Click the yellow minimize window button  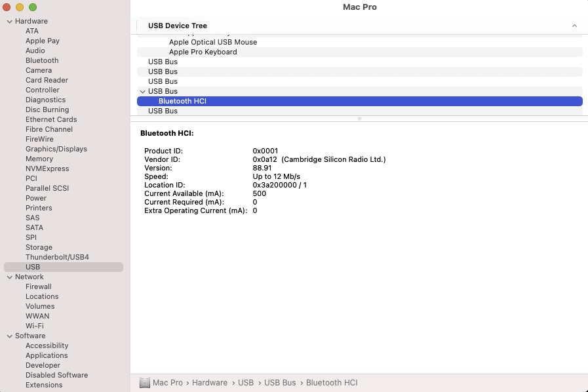pyautogui.click(x=20, y=7)
